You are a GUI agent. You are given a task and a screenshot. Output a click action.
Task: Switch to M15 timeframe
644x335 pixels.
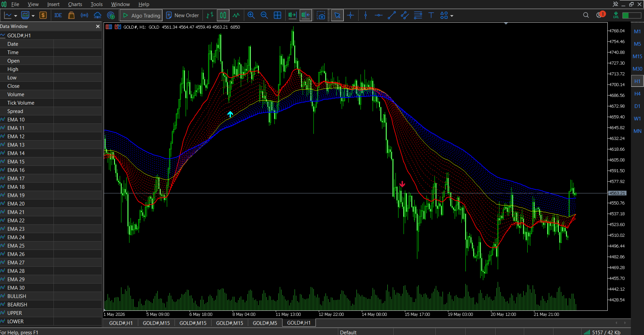tap(637, 56)
